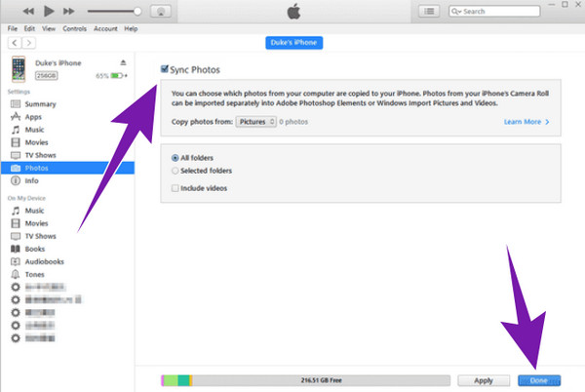The height and width of the screenshot is (392, 585).
Task: Open Audiobooks on the device
Action: point(67,261)
